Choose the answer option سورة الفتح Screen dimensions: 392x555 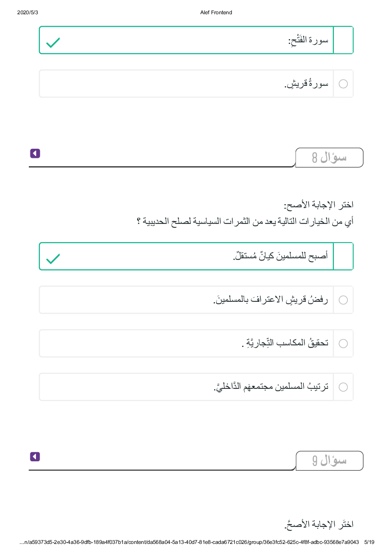tap(308, 40)
